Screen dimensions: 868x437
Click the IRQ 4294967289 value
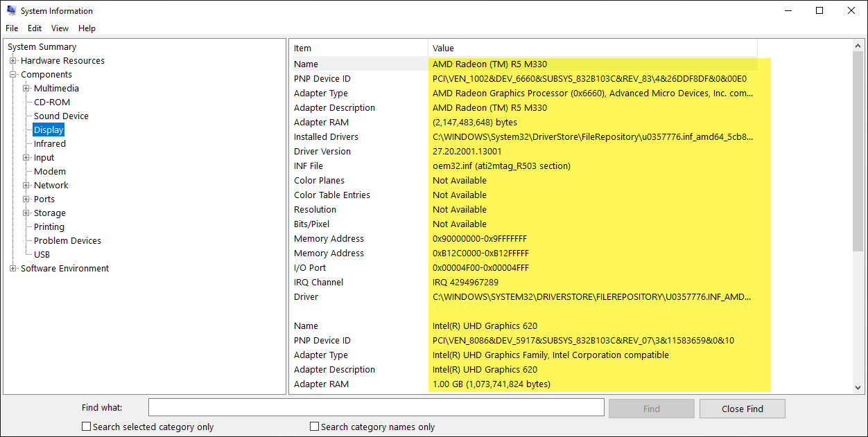pyautogui.click(x=465, y=282)
